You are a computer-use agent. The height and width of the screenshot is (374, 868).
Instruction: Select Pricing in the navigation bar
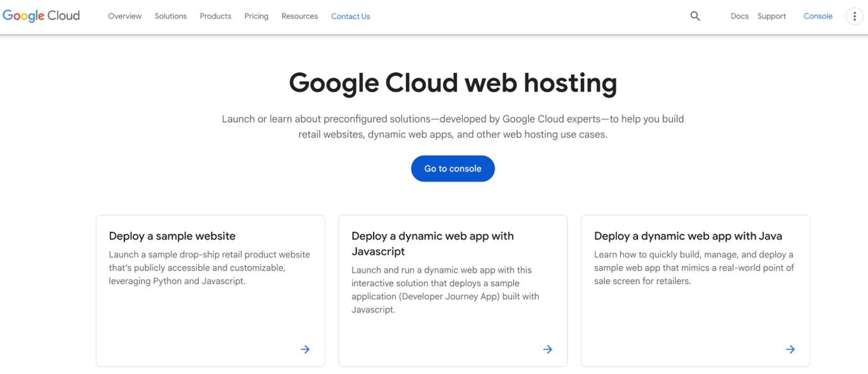tap(256, 16)
